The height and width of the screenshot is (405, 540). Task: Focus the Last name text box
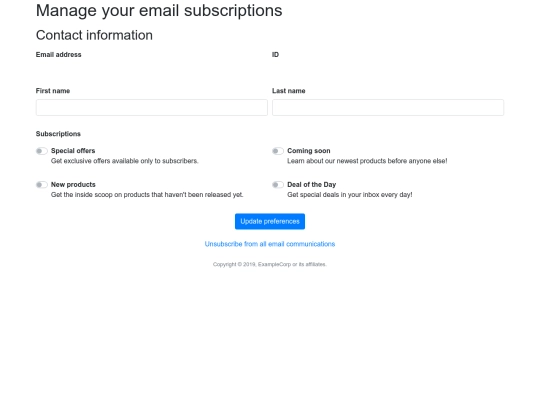[388, 107]
